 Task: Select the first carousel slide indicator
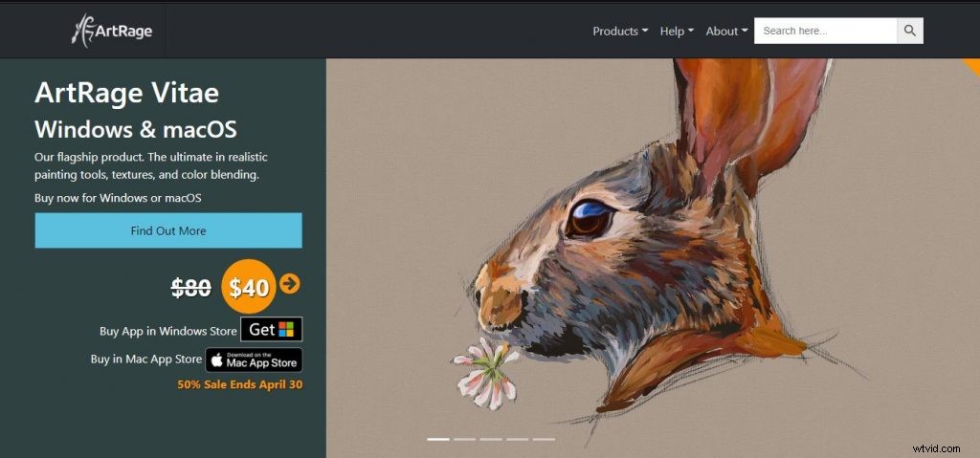pyautogui.click(x=438, y=439)
